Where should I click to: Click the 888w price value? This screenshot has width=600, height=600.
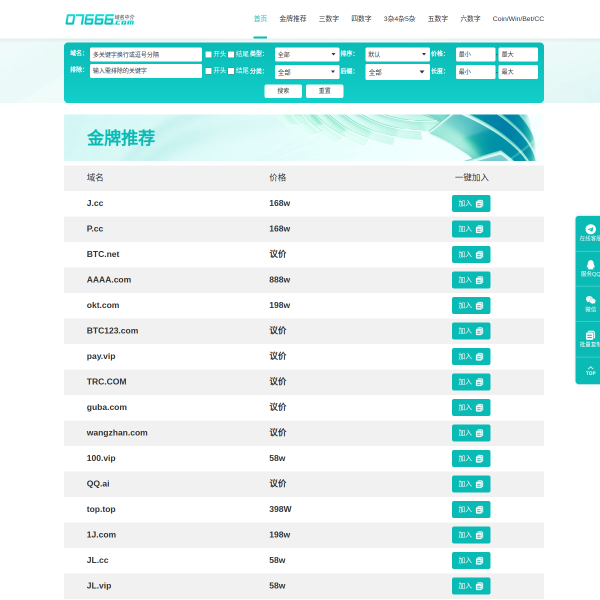click(x=280, y=280)
